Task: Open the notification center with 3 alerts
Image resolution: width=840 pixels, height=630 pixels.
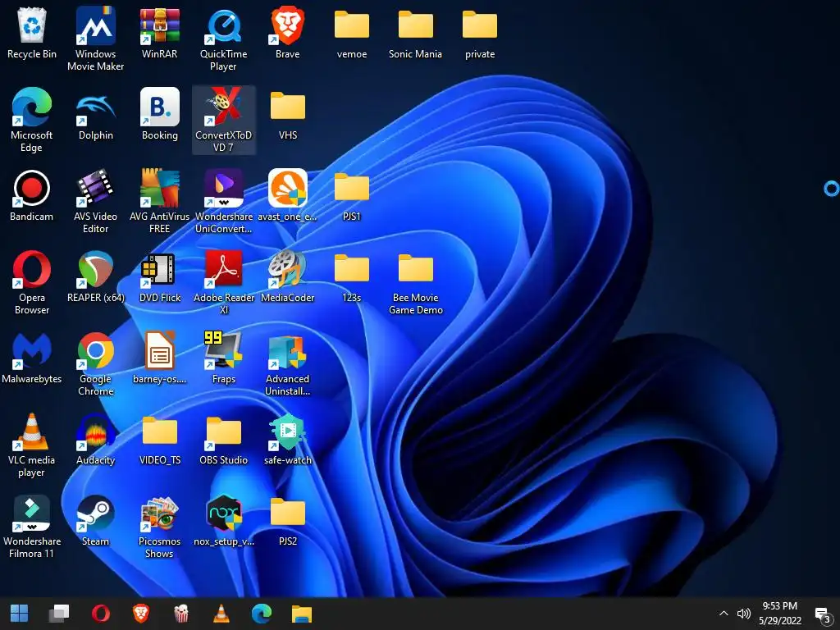Action: pos(822,614)
